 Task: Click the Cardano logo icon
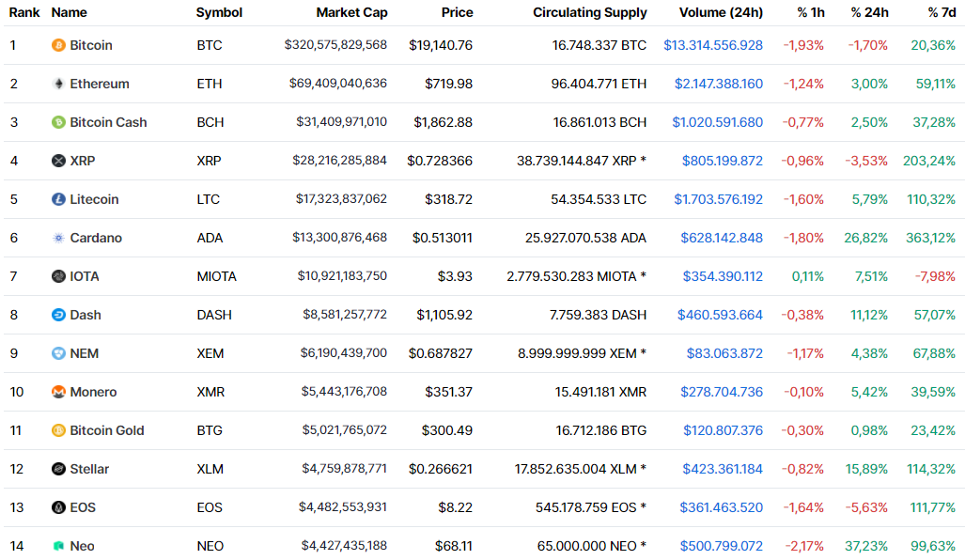click(58, 238)
